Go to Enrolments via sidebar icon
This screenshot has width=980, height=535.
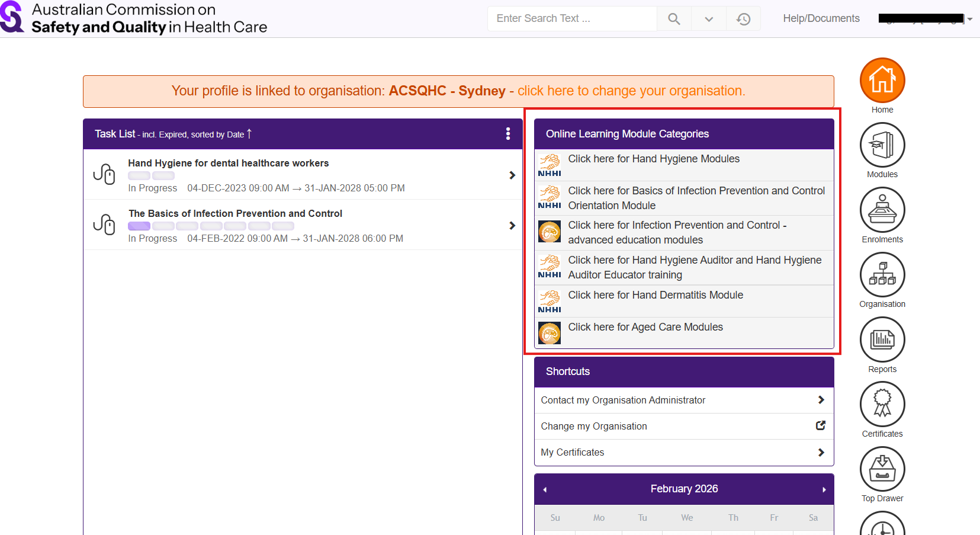(882, 210)
